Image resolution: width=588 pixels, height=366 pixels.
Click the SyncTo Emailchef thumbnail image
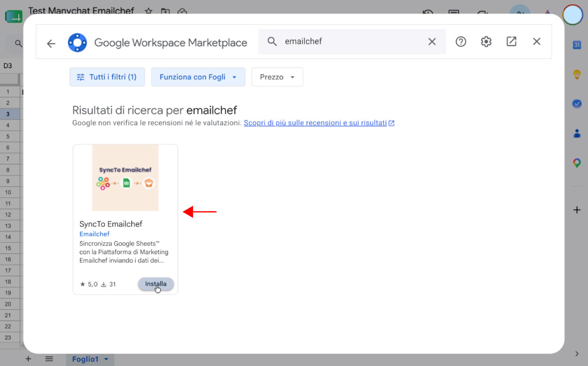(x=125, y=178)
